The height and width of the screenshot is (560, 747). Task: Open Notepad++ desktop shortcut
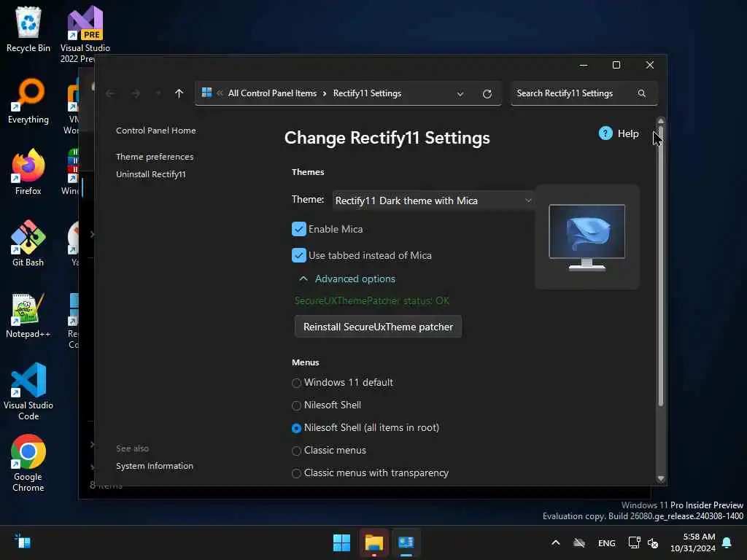(x=28, y=315)
